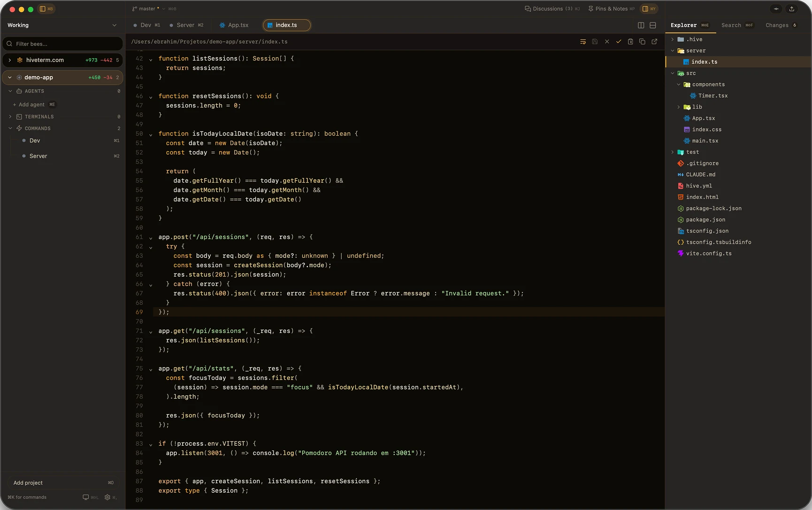Expand the hiveterm.com project
The image size is (812, 510).
point(10,60)
